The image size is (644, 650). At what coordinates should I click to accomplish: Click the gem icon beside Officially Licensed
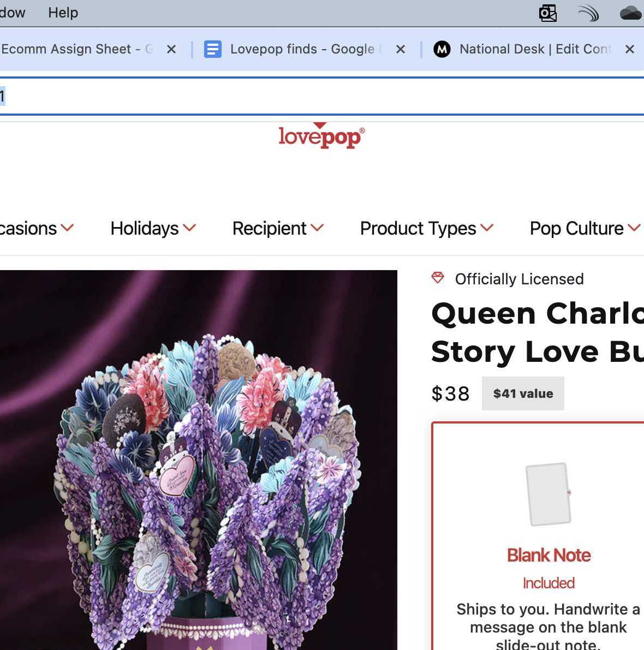pyautogui.click(x=438, y=278)
